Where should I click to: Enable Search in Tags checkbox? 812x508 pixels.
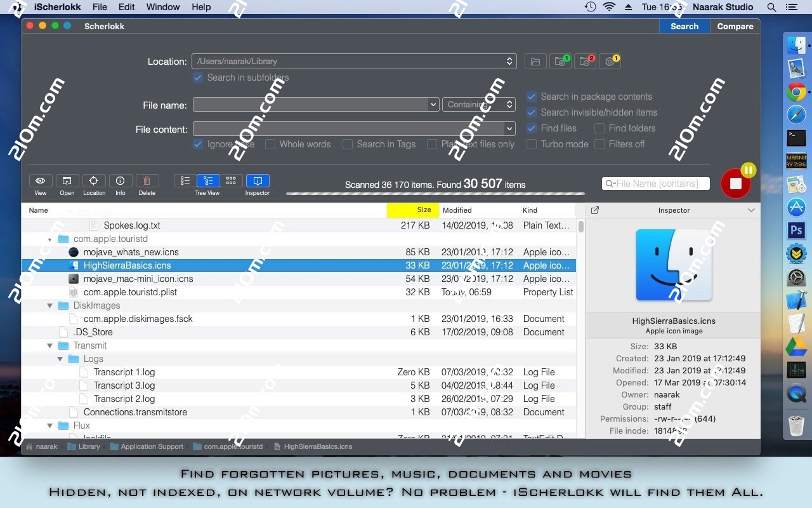click(x=348, y=144)
